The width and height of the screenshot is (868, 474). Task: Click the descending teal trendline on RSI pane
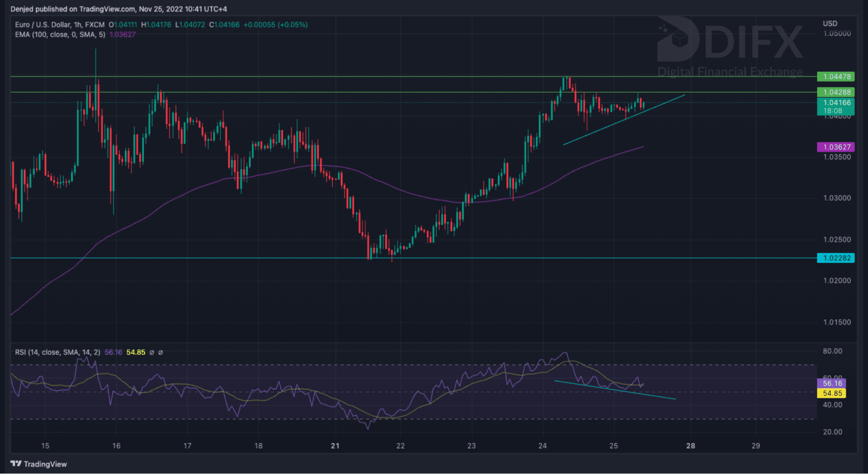click(x=651, y=396)
